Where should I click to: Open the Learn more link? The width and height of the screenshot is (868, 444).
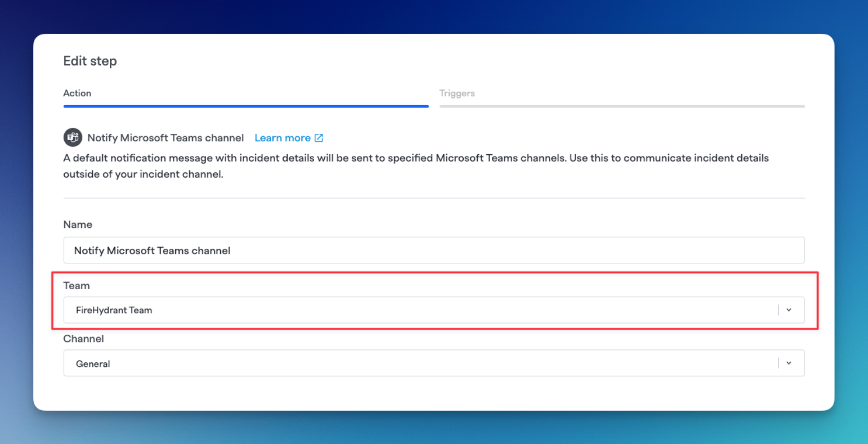point(289,138)
